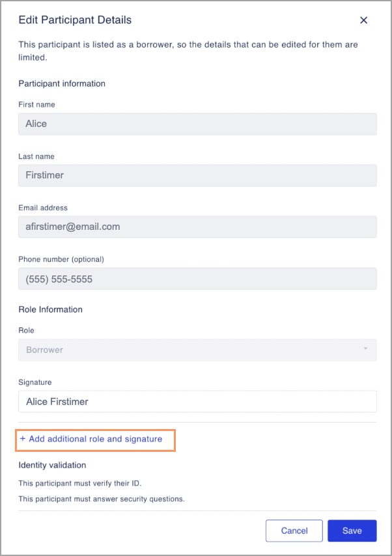This screenshot has width=392, height=556.
Task: Edit the Signature field reading Alice Firstimer
Action: tap(195, 401)
